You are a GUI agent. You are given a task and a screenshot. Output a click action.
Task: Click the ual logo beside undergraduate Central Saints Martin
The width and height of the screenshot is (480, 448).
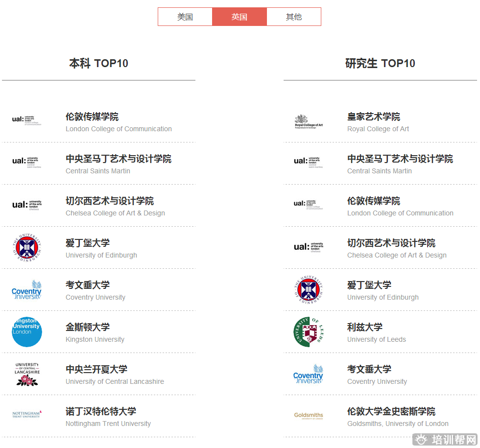tap(26, 162)
